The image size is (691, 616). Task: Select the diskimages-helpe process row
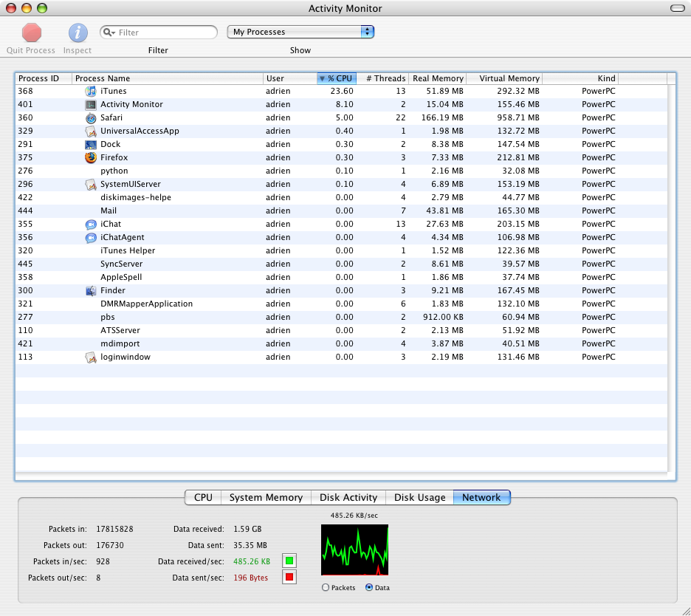342,197
